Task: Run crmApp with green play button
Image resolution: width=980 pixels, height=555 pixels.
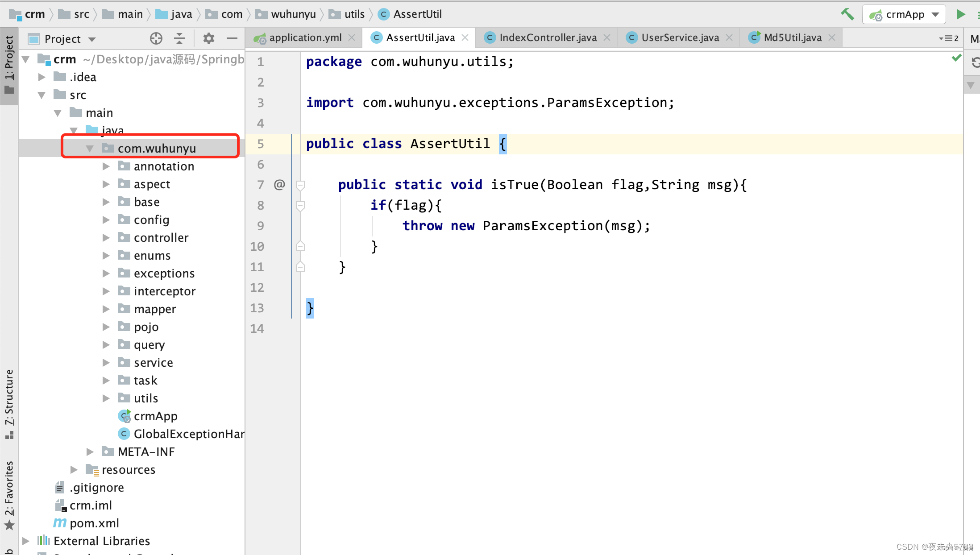Action: pos(960,14)
